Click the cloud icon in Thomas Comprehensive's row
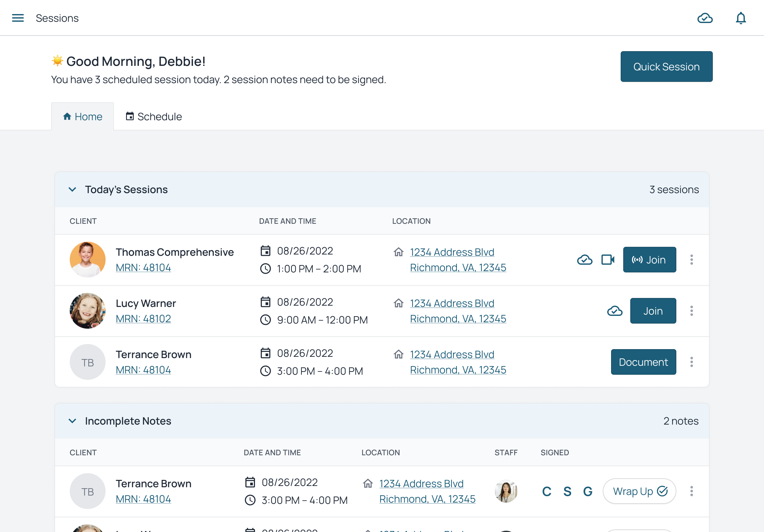 [584, 260]
